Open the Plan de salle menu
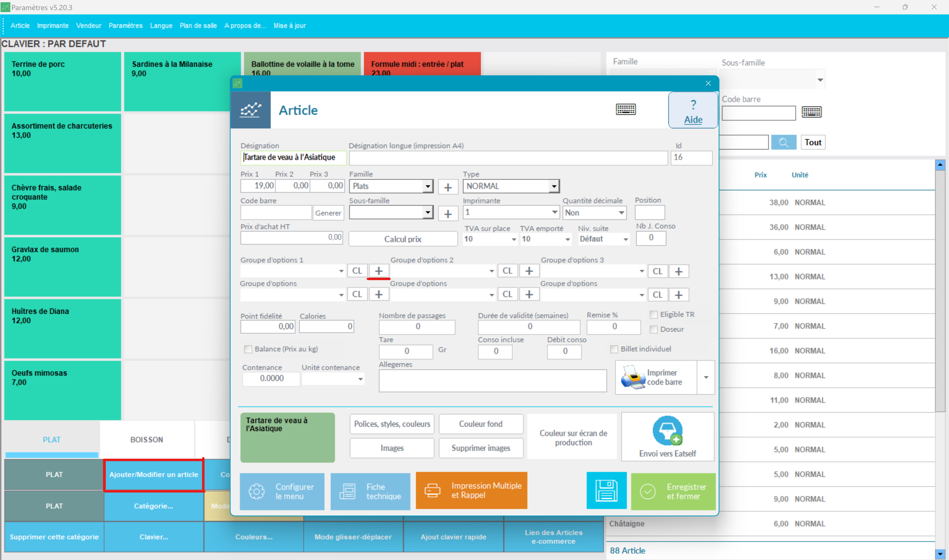This screenshot has height=560, width=949. pyautogui.click(x=198, y=26)
